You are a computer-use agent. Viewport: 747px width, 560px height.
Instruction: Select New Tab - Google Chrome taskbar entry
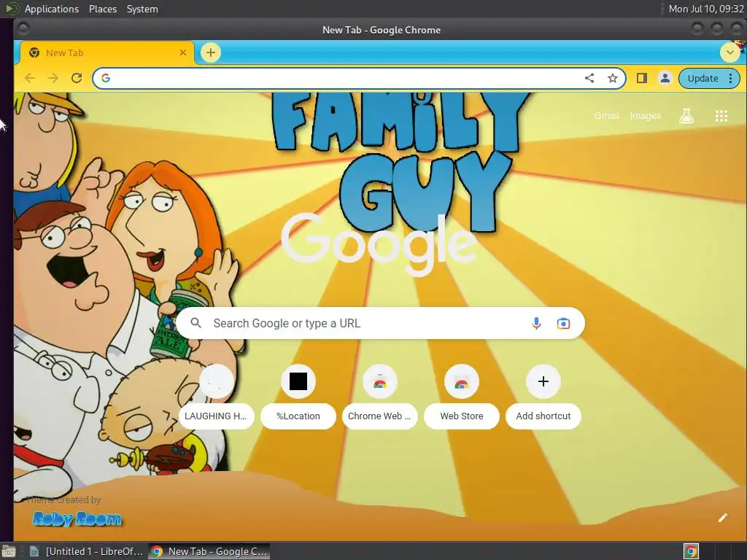(x=209, y=551)
